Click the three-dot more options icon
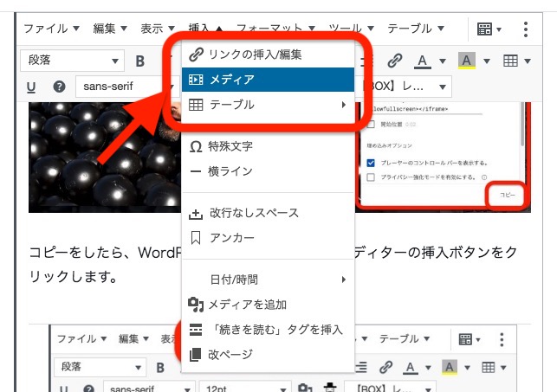Image resolution: width=557 pixels, height=392 pixels. point(526,29)
